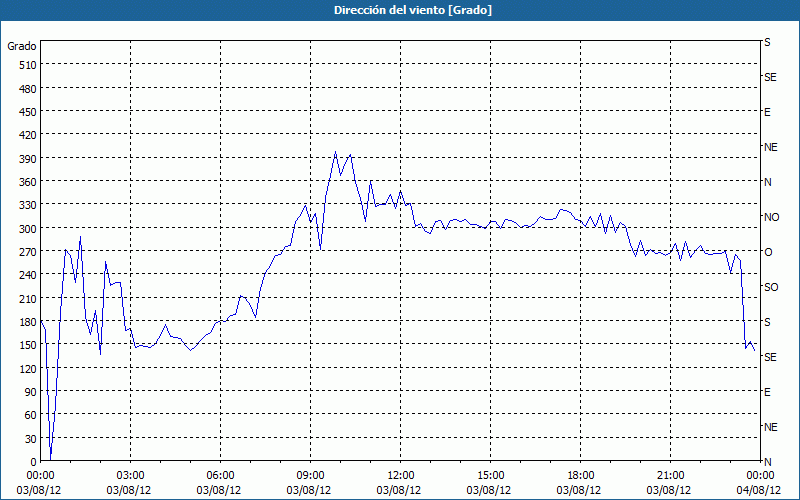Pick the 150 degree axis label

pos(29,345)
